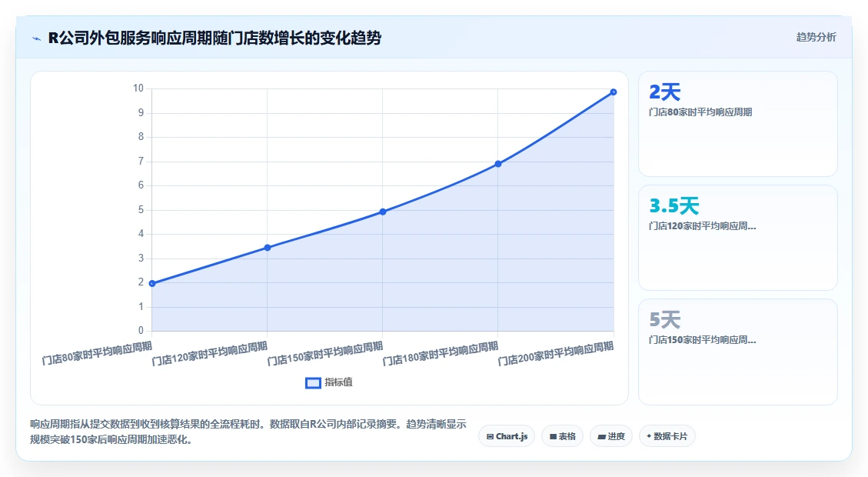Click the y-axis value 10
The image size is (868, 477).
point(138,88)
